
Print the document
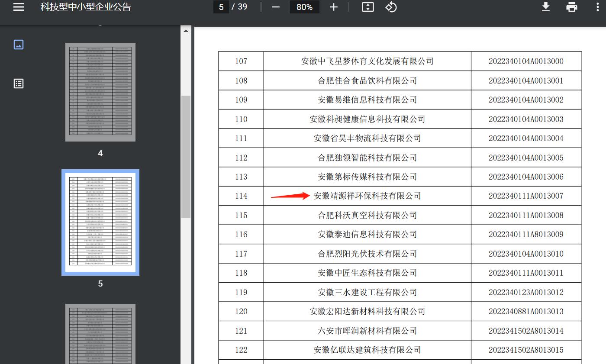[x=572, y=7]
